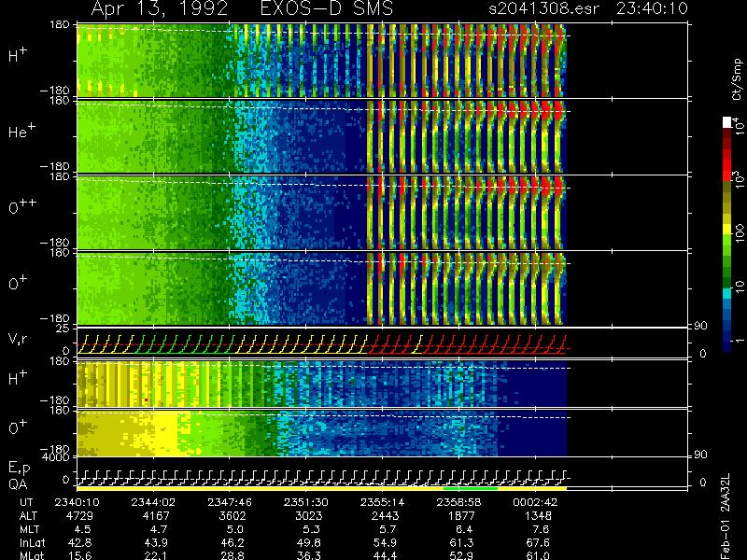Screen dimensions: 747x560
Task: Select the MLT value "6.4"
Action: tap(464, 529)
